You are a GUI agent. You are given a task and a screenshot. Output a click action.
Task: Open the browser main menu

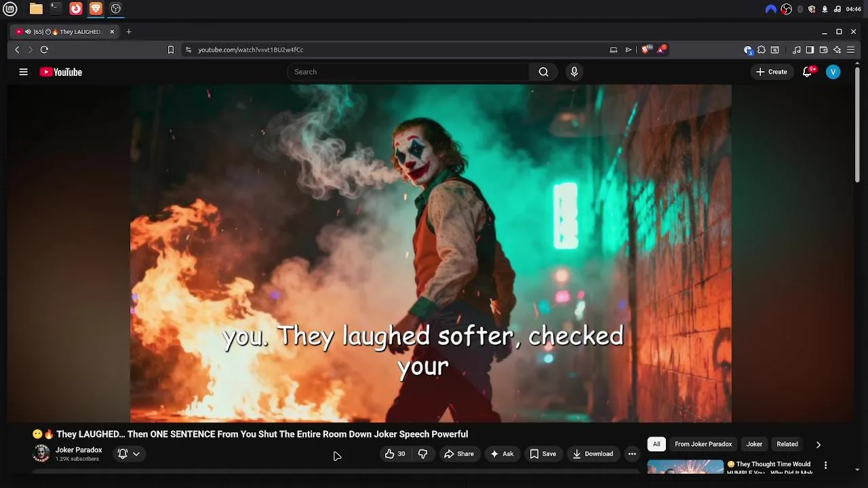pos(850,49)
